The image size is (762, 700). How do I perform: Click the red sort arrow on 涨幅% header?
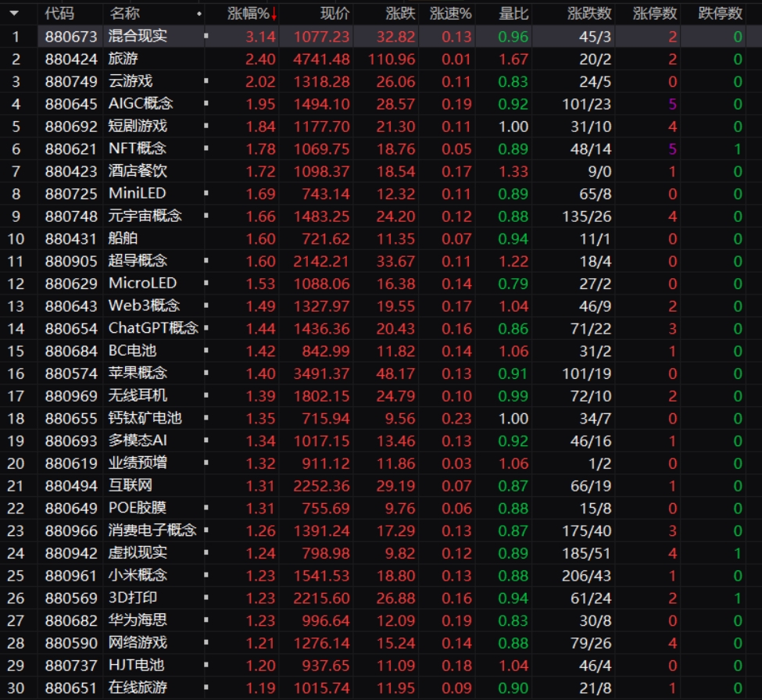point(274,14)
